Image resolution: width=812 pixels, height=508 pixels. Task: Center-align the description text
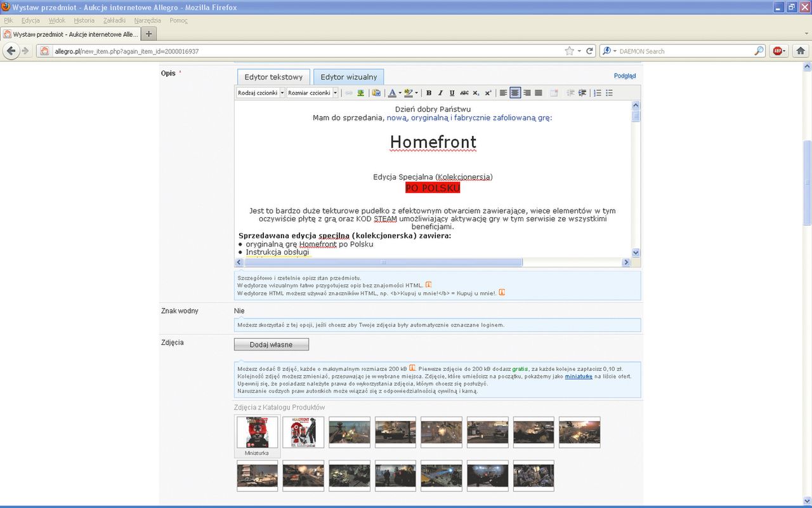pyautogui.click(x=514, y=93)
